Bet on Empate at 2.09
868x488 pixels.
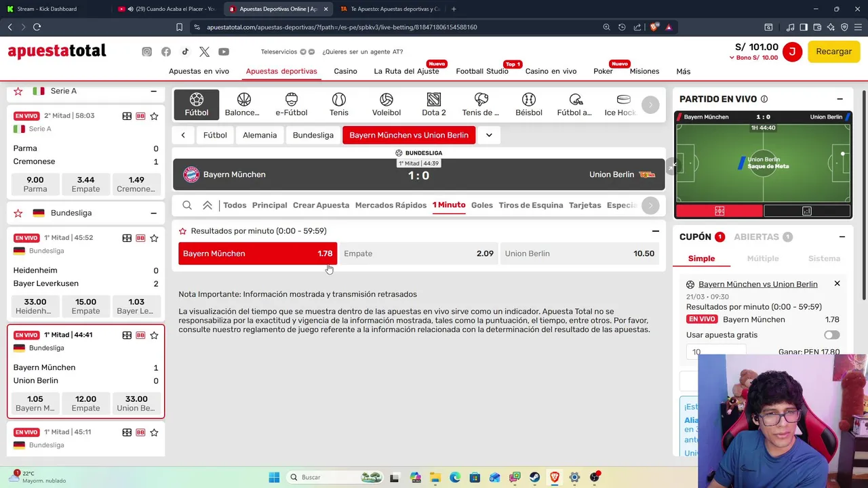pos(418,253)
